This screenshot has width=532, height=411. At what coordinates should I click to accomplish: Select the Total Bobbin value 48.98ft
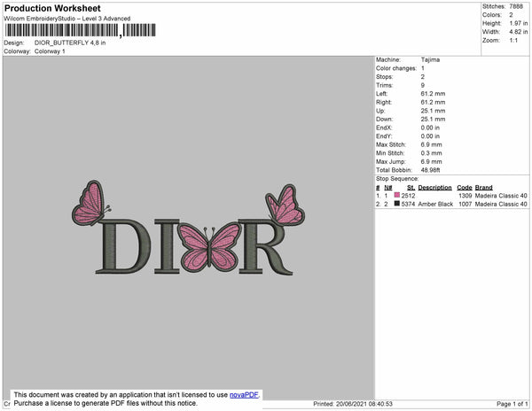pos(430,170)
